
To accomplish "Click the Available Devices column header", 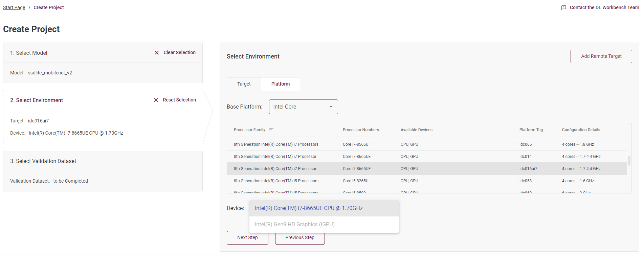I will click(x=417, y=130).
